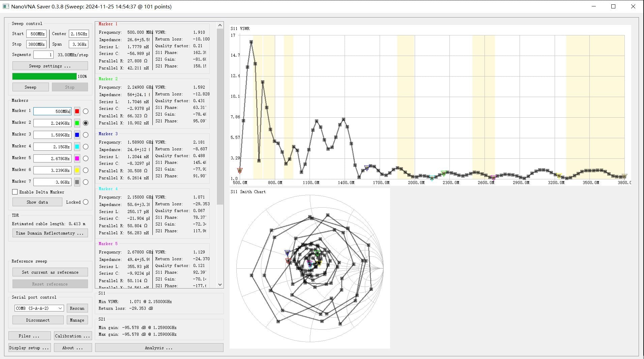The height and width of the screenshot is (359, 644).
Task: Toggle the Locked radio button
Action: [86, 202]
